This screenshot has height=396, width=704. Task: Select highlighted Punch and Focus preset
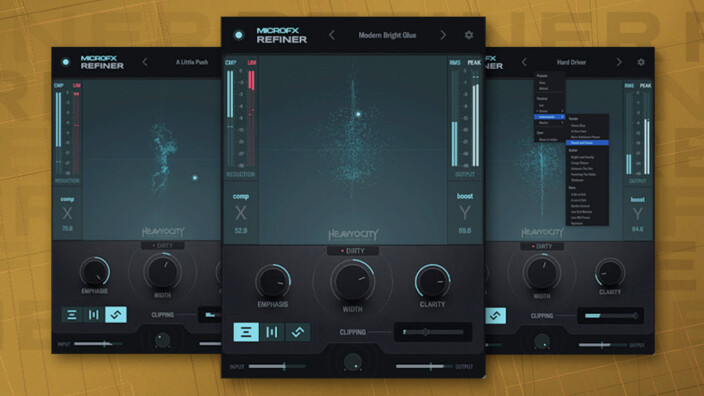point(587,143)
